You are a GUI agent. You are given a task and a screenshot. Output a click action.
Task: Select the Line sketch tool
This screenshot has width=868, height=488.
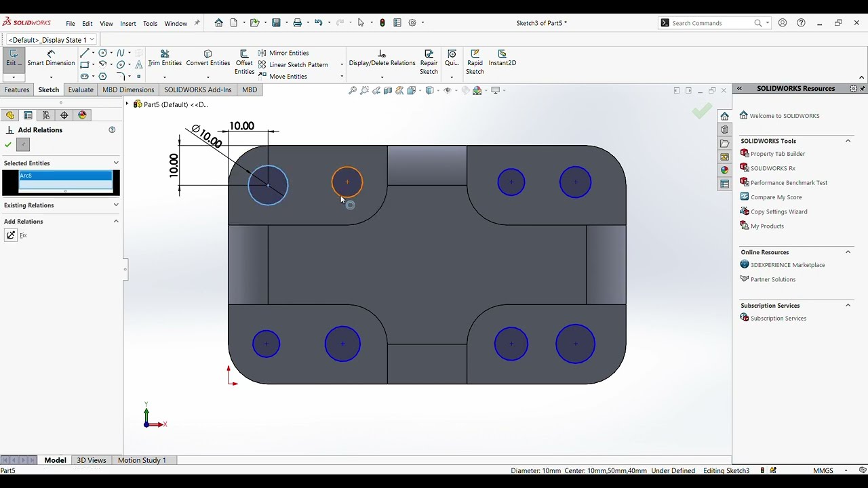(84, 53)
